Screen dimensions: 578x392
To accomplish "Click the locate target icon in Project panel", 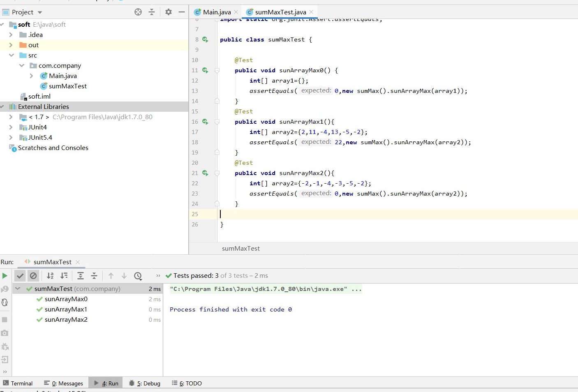I will [x=138, y=12].
